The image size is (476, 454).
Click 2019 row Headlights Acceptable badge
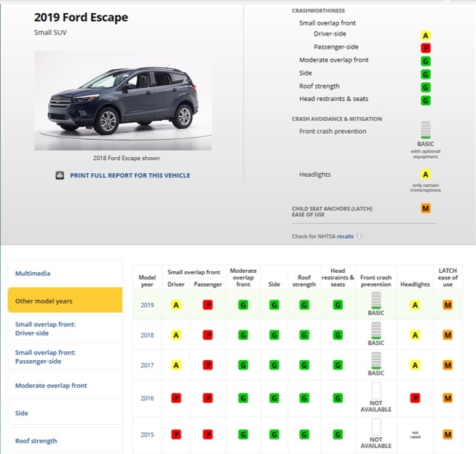tap(415, 305)
